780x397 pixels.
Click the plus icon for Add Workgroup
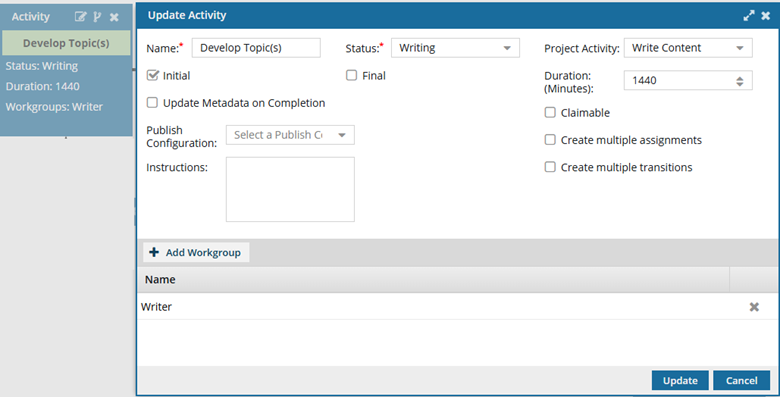pos(154,252)
